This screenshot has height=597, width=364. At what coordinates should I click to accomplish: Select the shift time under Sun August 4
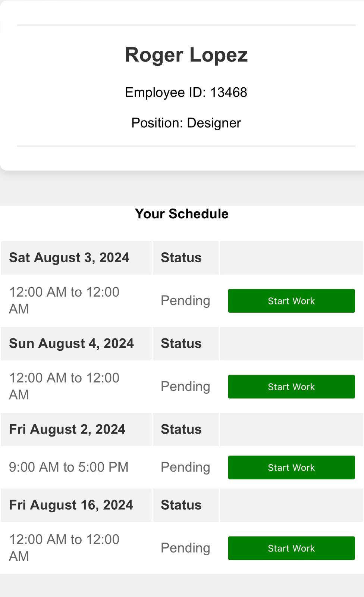(64, 386)
